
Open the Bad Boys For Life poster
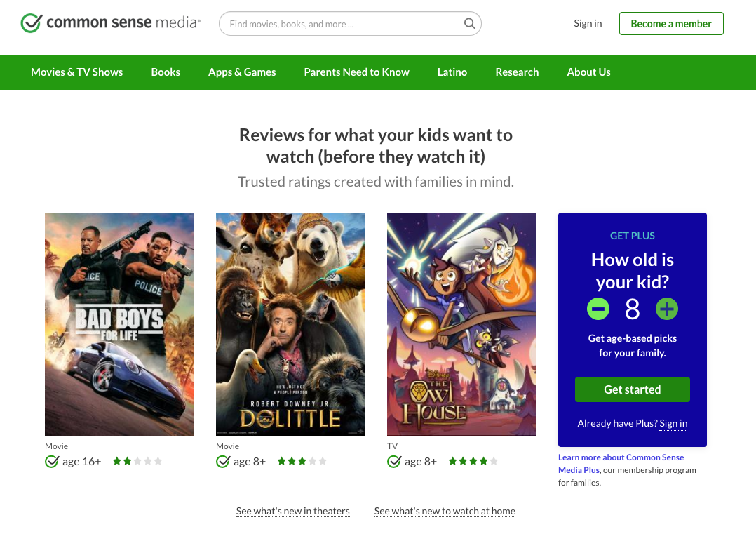coord(119,324)
